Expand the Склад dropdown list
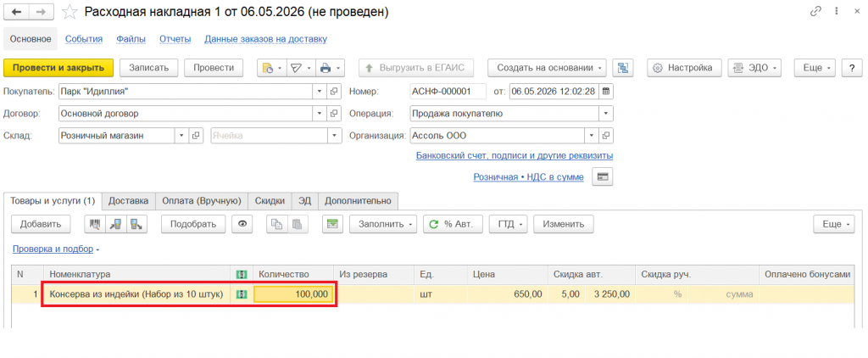The height and width of the screenshot is (358, 868). tap(183, 135)
